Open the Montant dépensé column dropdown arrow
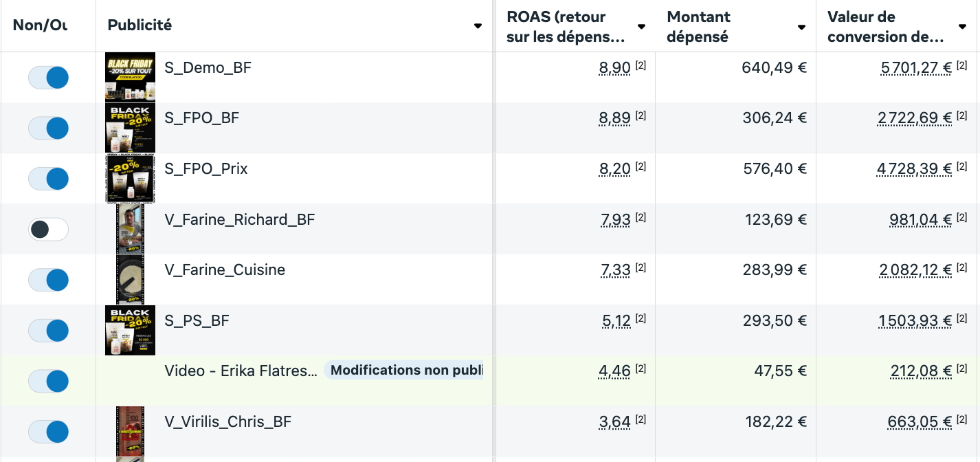This screenshot has height=462, width=980. click(801, 27)
